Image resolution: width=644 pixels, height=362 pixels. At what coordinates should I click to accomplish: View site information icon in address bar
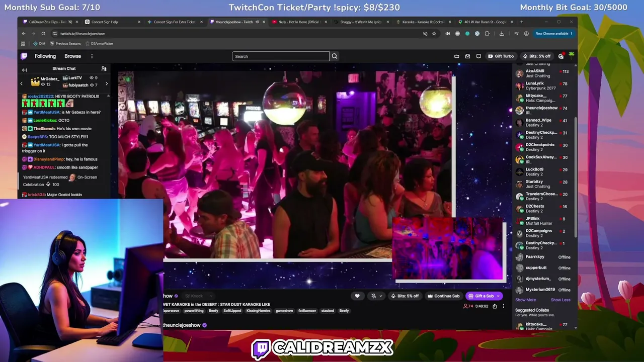(x=54, y=34)
